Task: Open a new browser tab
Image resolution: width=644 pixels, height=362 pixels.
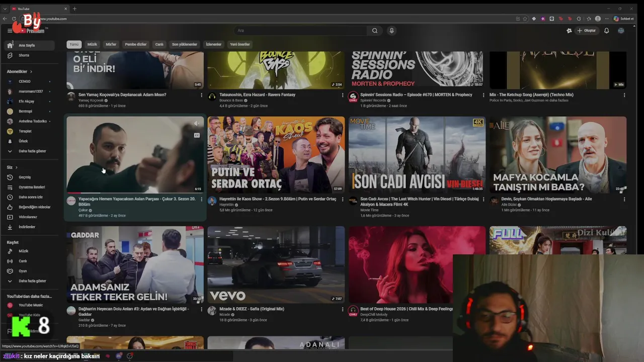Action: point(74,9)
